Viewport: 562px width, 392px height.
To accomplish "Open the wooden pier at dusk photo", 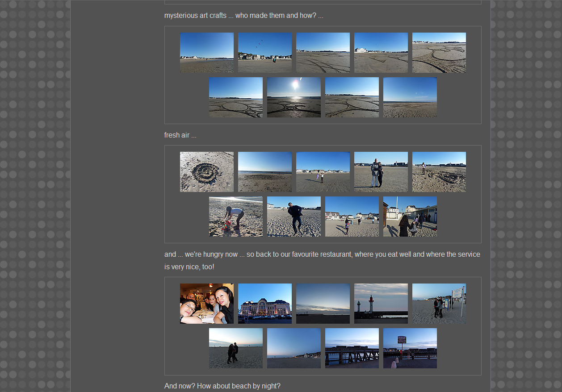I will click(x=352, y=348).
